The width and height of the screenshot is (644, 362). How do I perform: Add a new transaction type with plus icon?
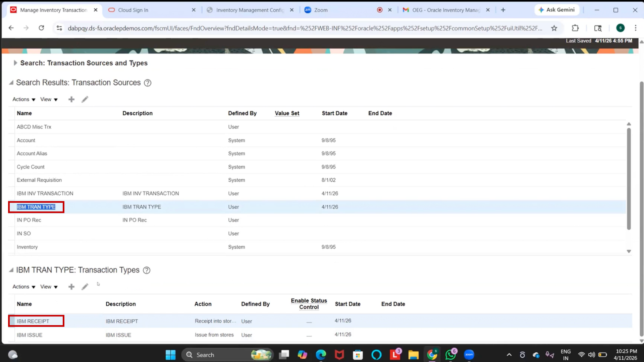click(71, 287)
